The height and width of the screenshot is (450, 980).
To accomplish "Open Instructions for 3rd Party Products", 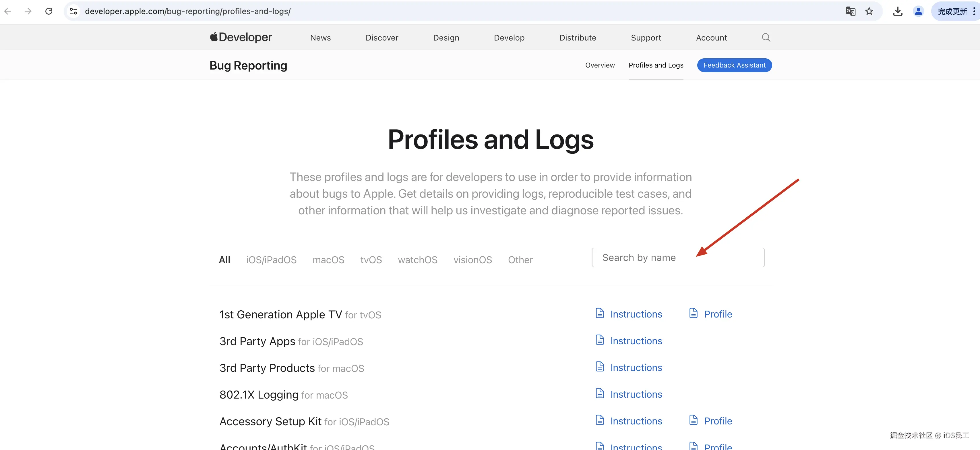I will pos(636,368).
